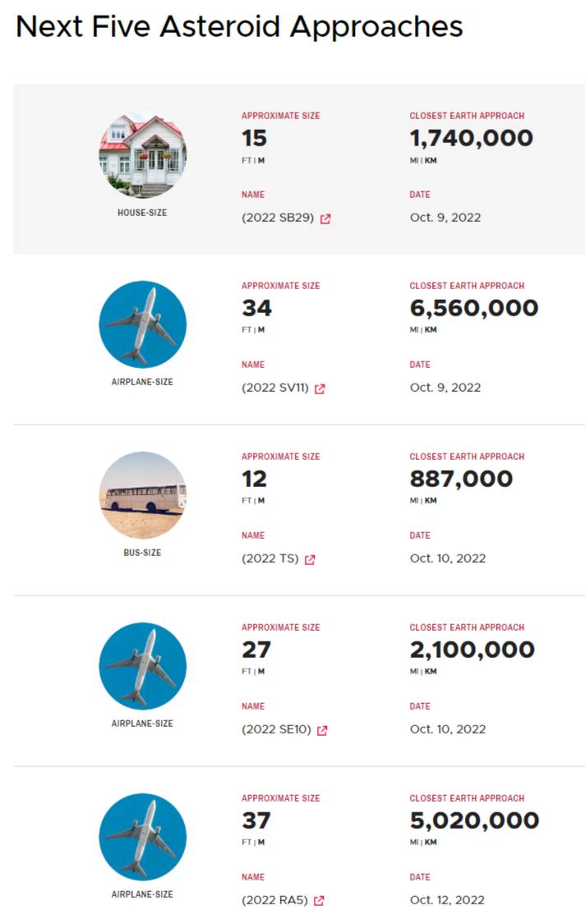
Task: Open the (2022 RA5) asteroid link
Action: tap(274, 900)
